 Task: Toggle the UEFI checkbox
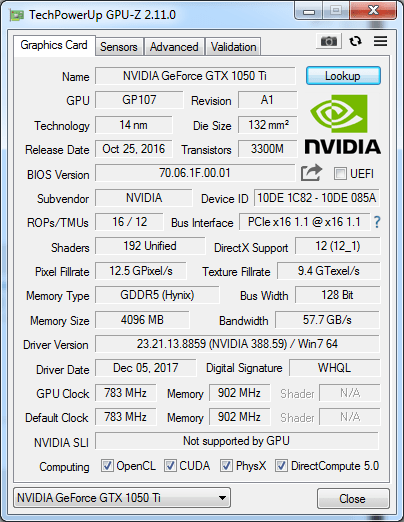[x=340, y=174]
